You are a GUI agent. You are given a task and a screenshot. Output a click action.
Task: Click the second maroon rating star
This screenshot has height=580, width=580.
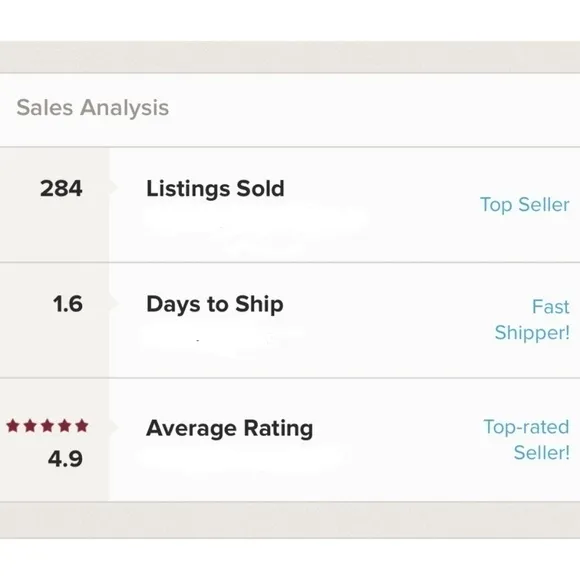point(30,426)
